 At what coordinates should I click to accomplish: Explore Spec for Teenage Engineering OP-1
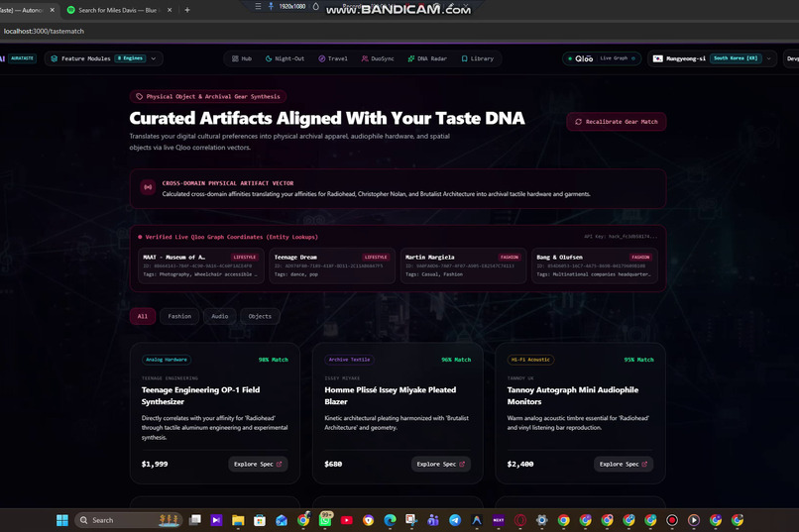click(258, 464)
